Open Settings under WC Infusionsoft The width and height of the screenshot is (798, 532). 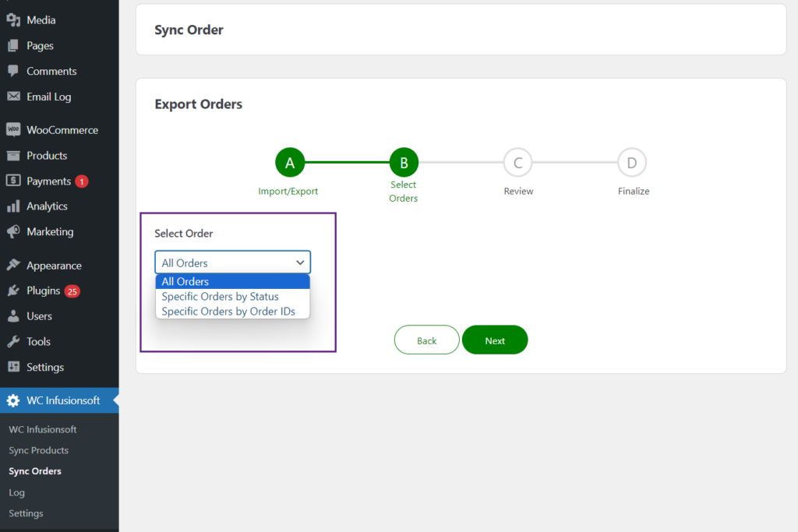(26, 513)
